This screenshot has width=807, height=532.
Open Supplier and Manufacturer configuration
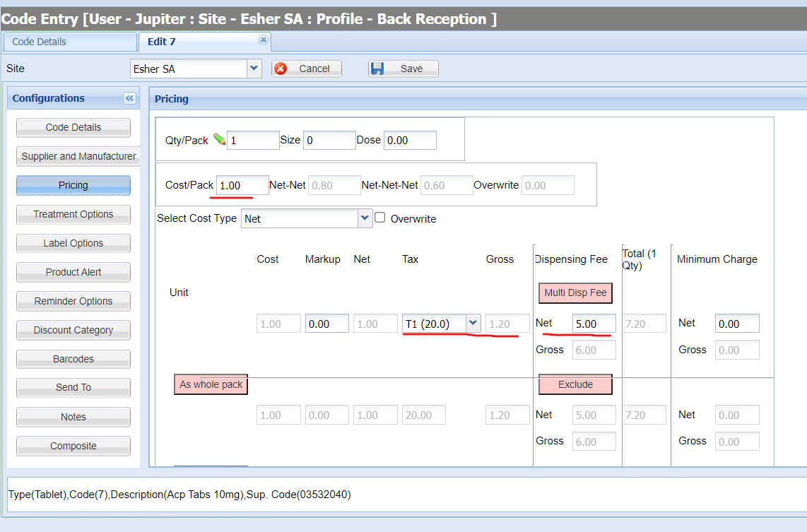[x=78, y=156]
